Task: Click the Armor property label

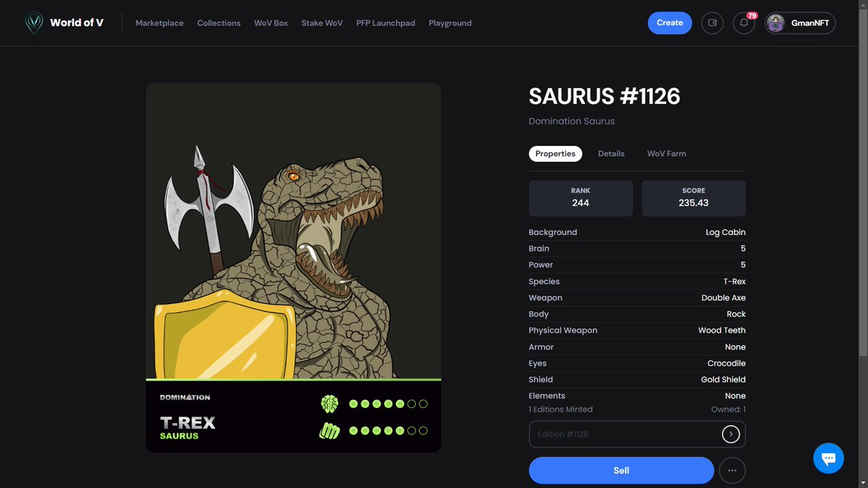Action: 541,347
